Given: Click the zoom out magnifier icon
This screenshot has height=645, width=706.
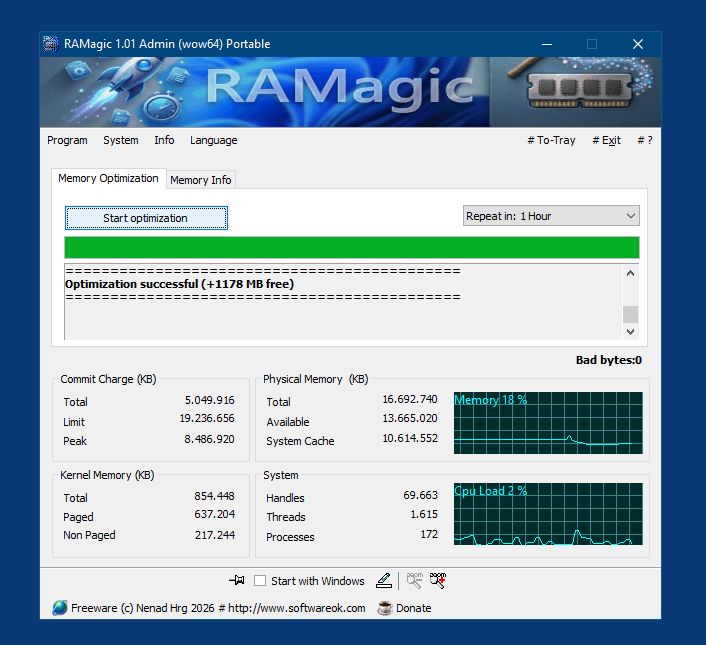Looking at the screenshot, I should coord(414,580).
